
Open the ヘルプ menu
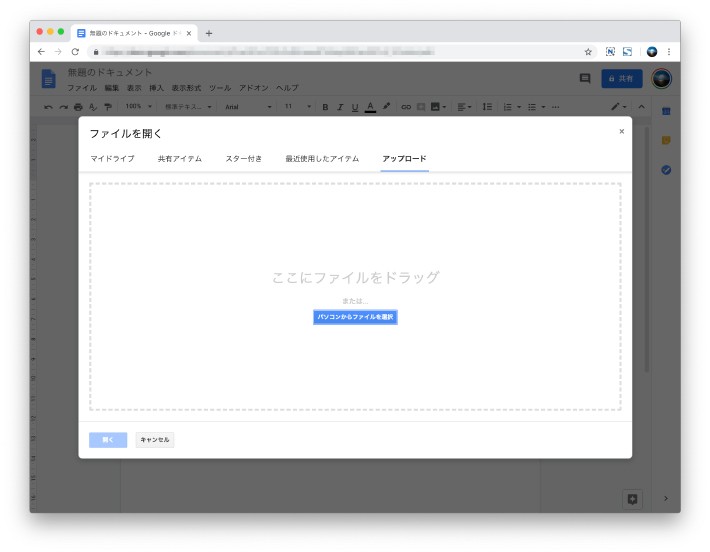[x=287, y=88]
